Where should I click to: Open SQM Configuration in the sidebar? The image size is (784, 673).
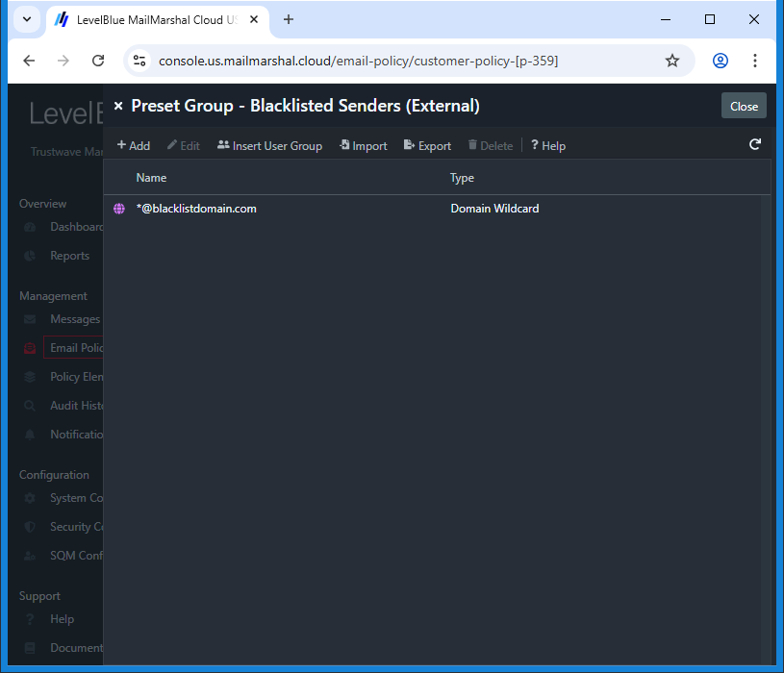click(77, 556)
